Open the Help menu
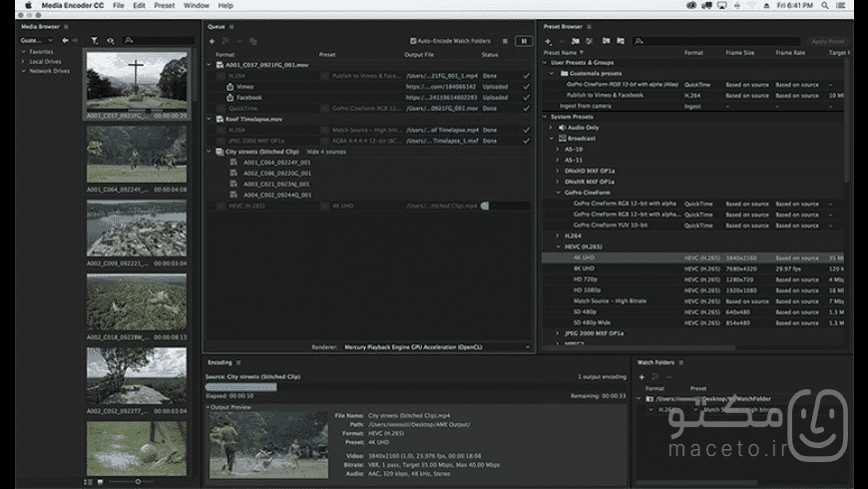The width and height of the screenshot is (868, 489). pyautogui.click(x=225, y=6)
